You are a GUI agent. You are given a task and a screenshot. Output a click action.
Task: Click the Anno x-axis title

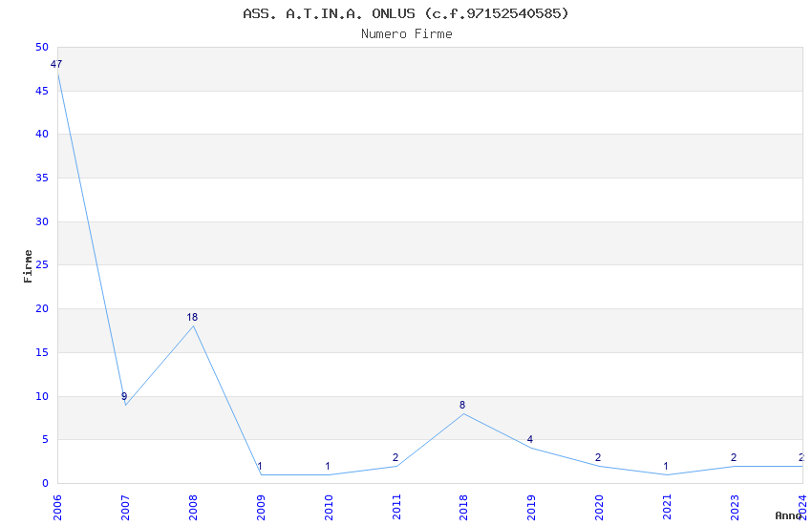(x=788, y=515)
